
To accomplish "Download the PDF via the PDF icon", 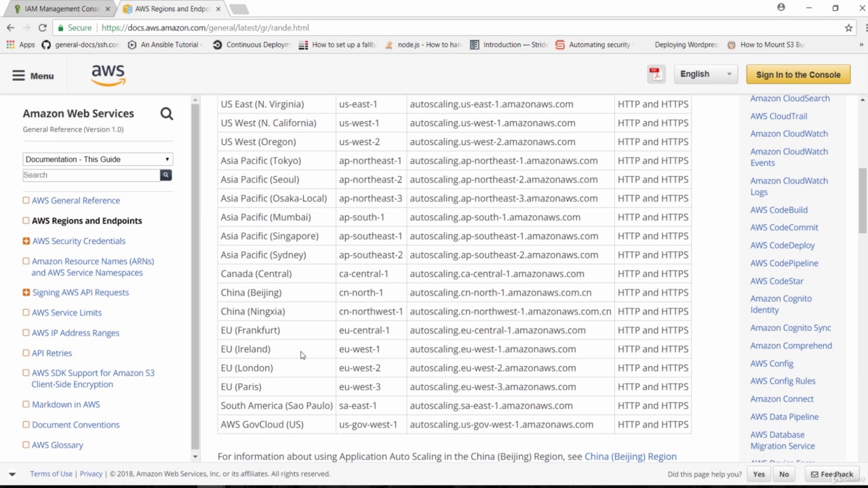I will click(656, 75).
